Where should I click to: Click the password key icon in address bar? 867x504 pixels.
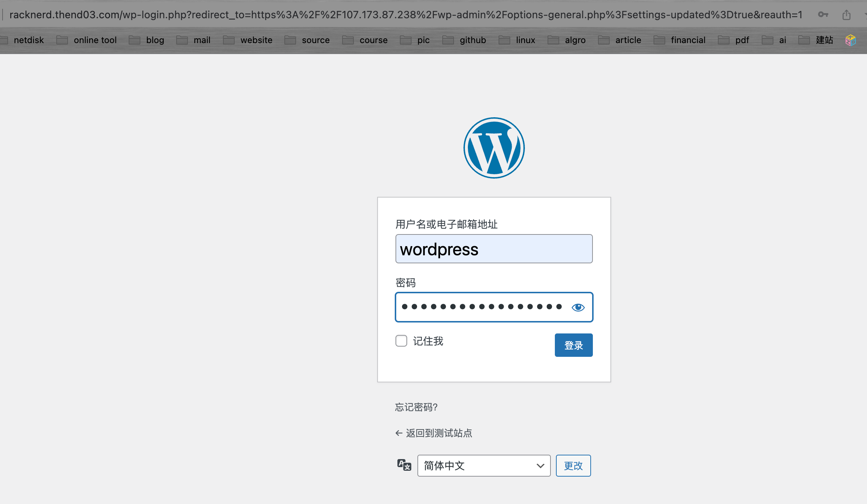point(823,15)
